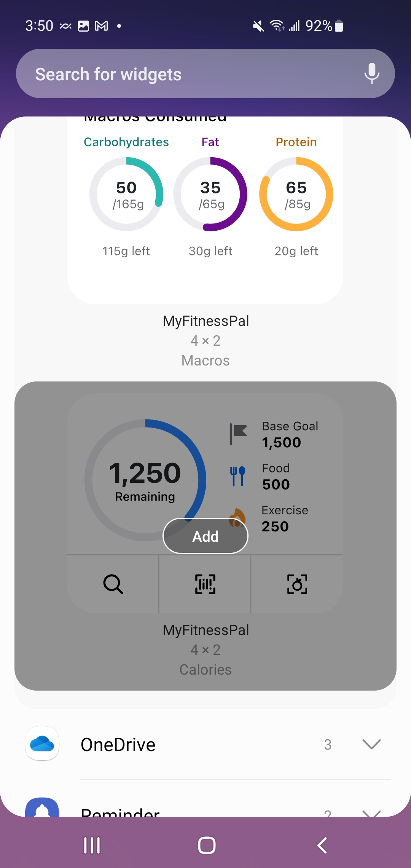Expand the OneDrive widgets chevron
Image resolution: width=411 pixels, height=868 pixels.
point(371,744)
